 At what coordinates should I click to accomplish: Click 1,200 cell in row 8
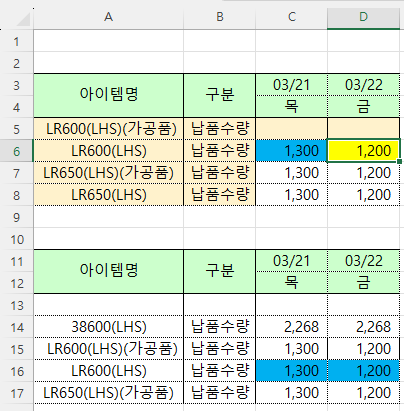tap(364, 195)
